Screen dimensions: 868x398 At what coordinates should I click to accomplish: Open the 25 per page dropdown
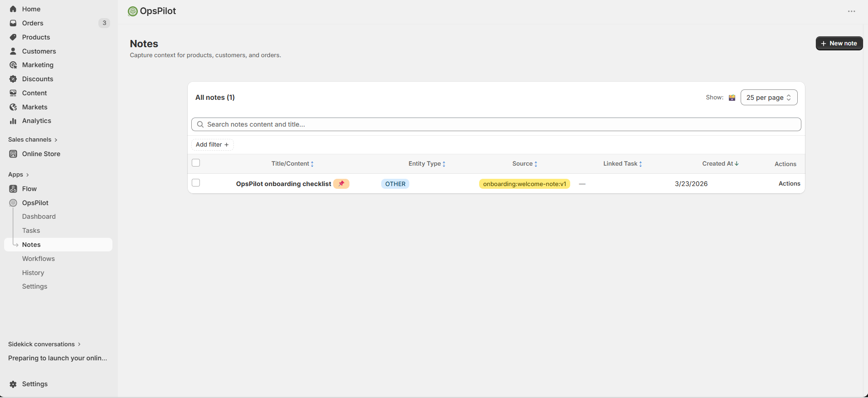pyautogui.click(x=769, y=98)
